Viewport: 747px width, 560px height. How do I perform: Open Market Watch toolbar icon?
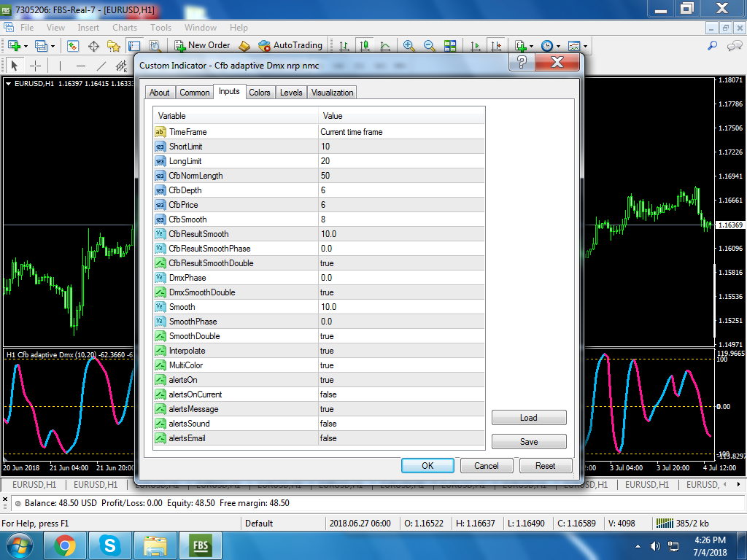coord(72,46)
